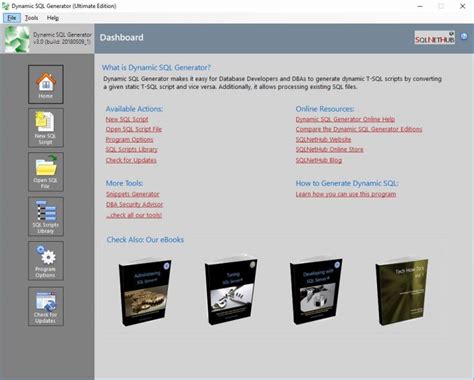Click the Dynamic SQL Generator app logo
The height and width of the screenshot is (380, 474).
tap(16, 39)
